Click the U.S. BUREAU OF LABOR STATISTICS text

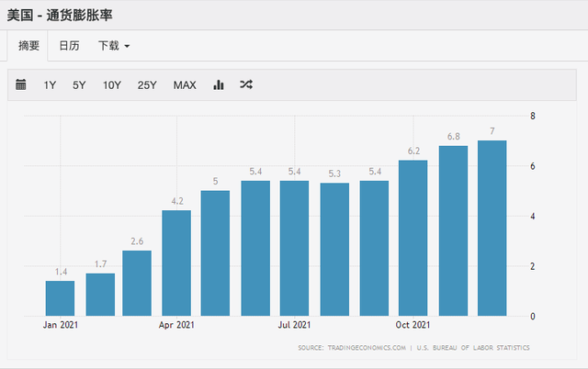pos(473,348)
